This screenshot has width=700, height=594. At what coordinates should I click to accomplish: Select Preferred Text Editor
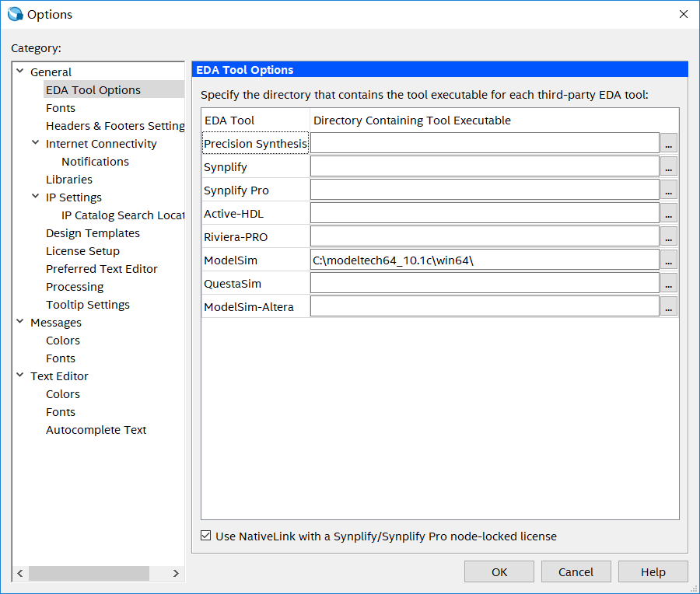(102, 269)
